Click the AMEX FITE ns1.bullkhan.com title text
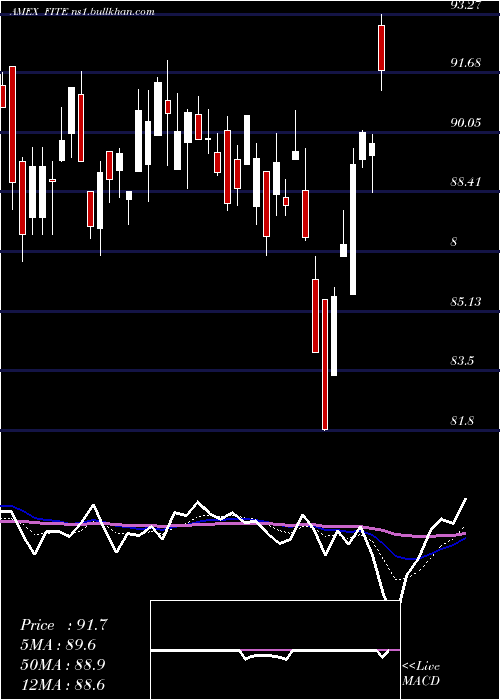The width and height of the screenshot is (500, 700). tap(82, 11)
